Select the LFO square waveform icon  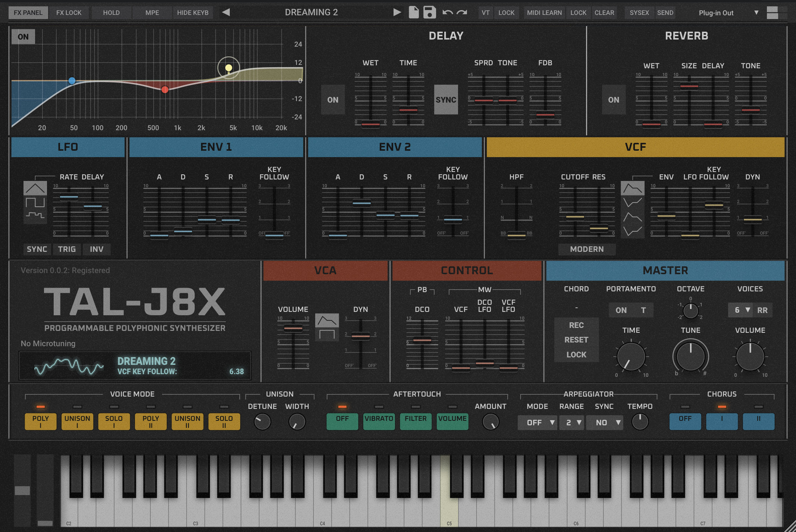coord(35,203)
